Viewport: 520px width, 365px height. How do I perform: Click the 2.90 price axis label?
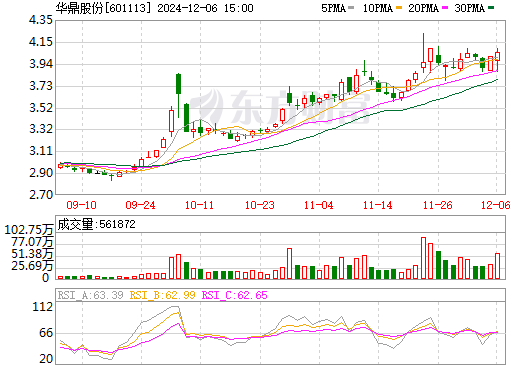(41, 173)
